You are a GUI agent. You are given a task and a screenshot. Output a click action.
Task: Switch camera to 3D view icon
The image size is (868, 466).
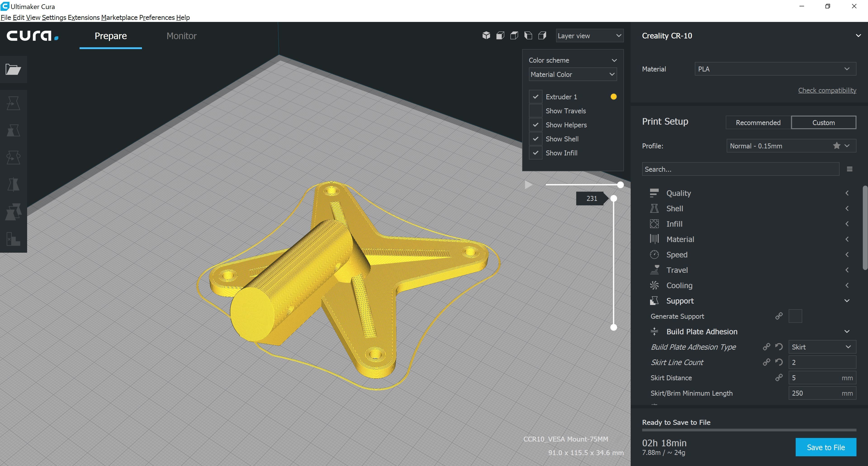click(x=486, y=36)
